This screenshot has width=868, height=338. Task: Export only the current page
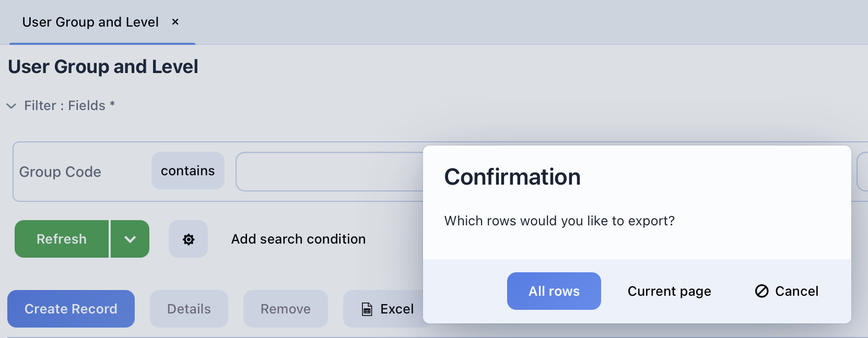coord(669,291)
